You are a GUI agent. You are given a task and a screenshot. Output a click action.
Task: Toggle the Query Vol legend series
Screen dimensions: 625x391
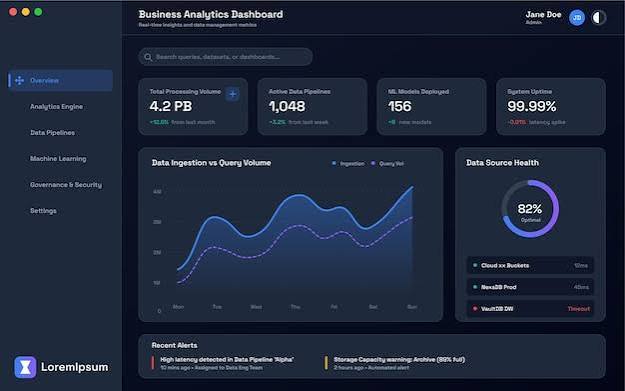[387, 163]
